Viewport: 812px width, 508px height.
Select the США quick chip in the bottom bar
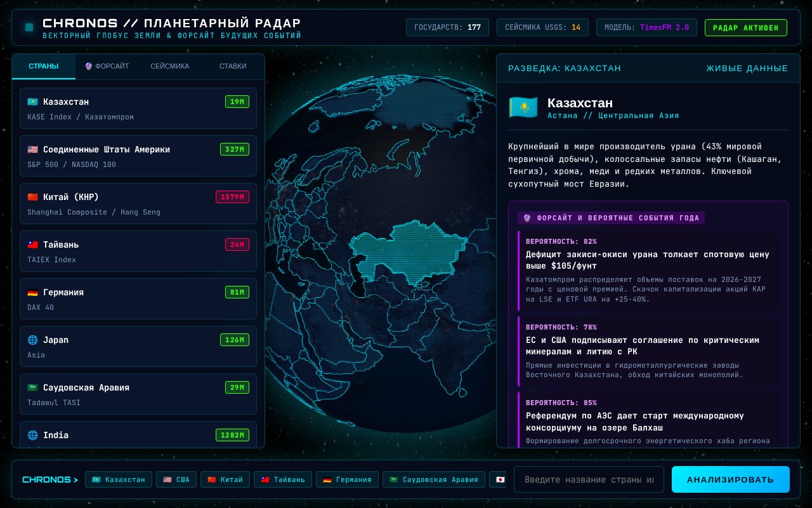176,479
